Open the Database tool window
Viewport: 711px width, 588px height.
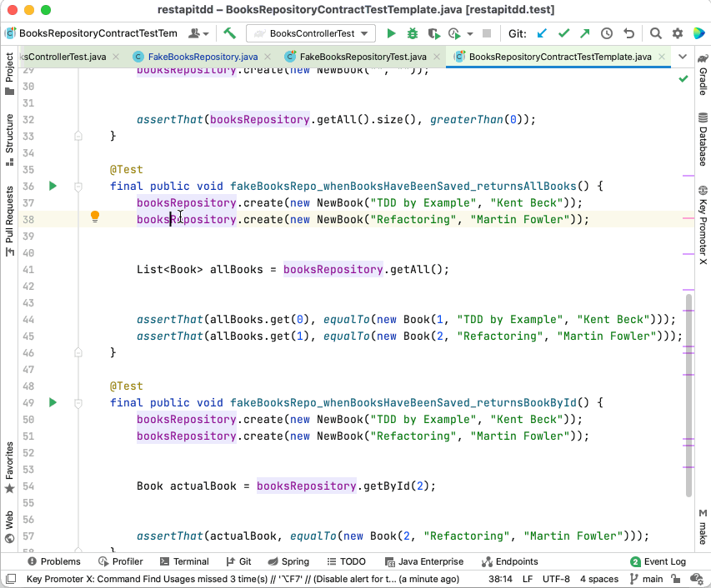[x=703, y=140]
